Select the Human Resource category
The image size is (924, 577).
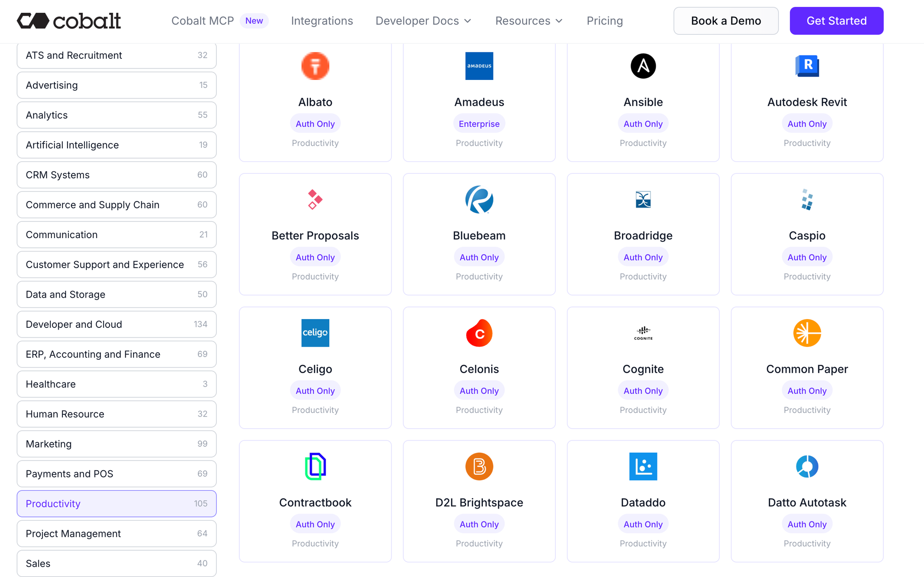point(116,414)
